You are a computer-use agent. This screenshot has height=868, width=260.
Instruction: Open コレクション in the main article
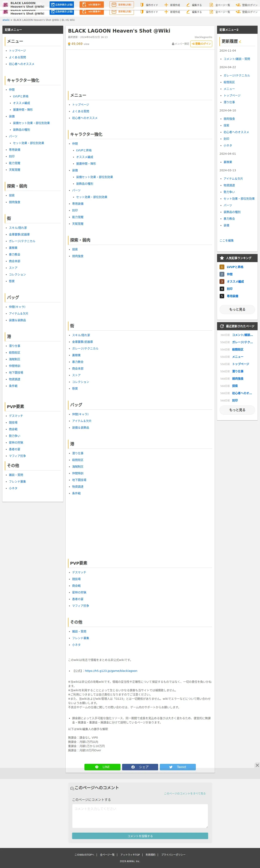point(81,382)
